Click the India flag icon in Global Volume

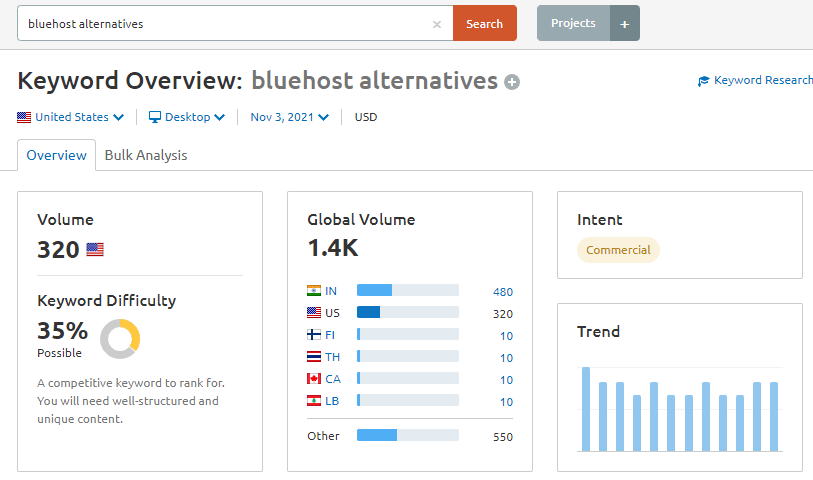(x=314, y=291)
